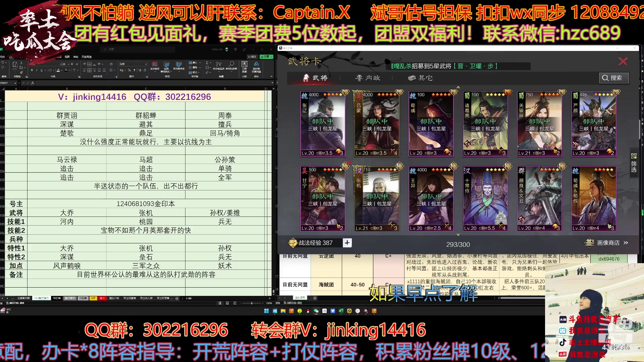This screenshot has height=362, width=644.
Task: Increase font size with the larger A icon
Action: click(72, 64)
